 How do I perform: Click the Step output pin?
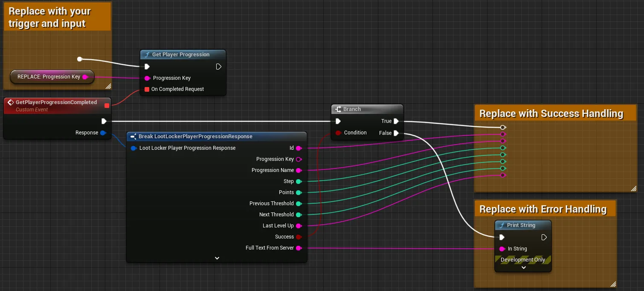[299, 181]
